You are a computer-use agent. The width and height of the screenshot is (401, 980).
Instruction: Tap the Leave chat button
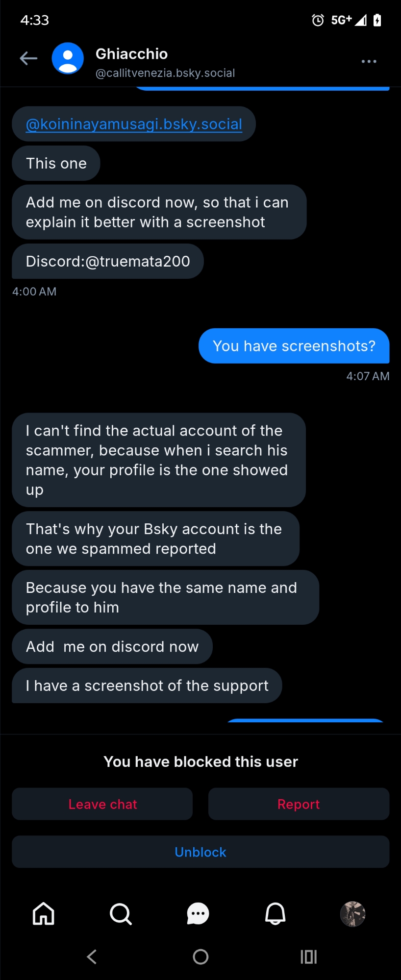pos(102,804)
